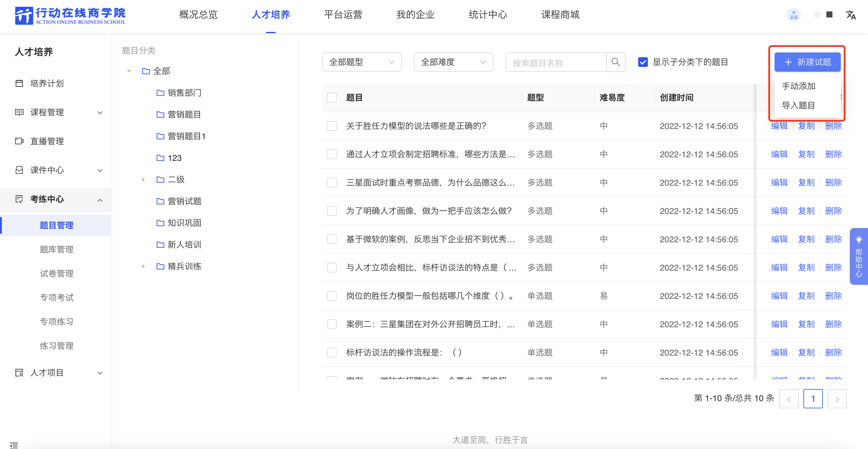Click the 课程管理 book icon

point(20,112)
